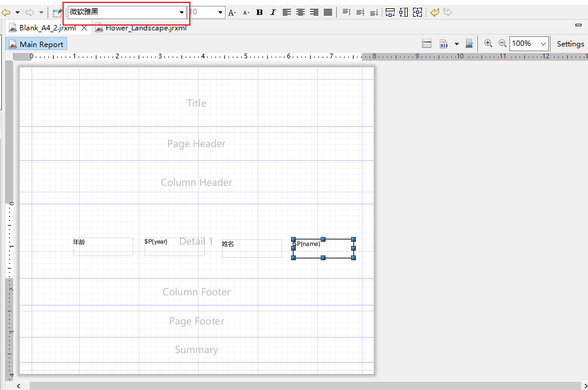588x390 pixels.
Task: Align text to the right
Action: [x=314, y=13]
